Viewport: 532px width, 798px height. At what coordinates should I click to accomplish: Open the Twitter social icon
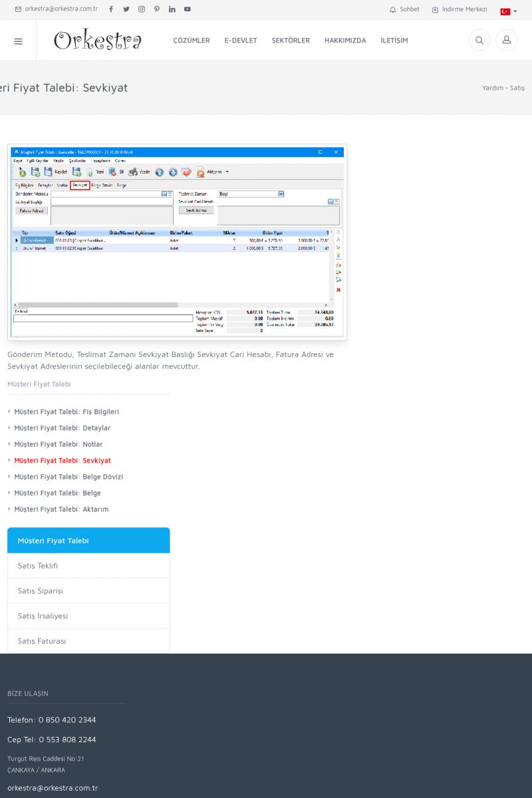pyautogui.click(x=126, y=9)
